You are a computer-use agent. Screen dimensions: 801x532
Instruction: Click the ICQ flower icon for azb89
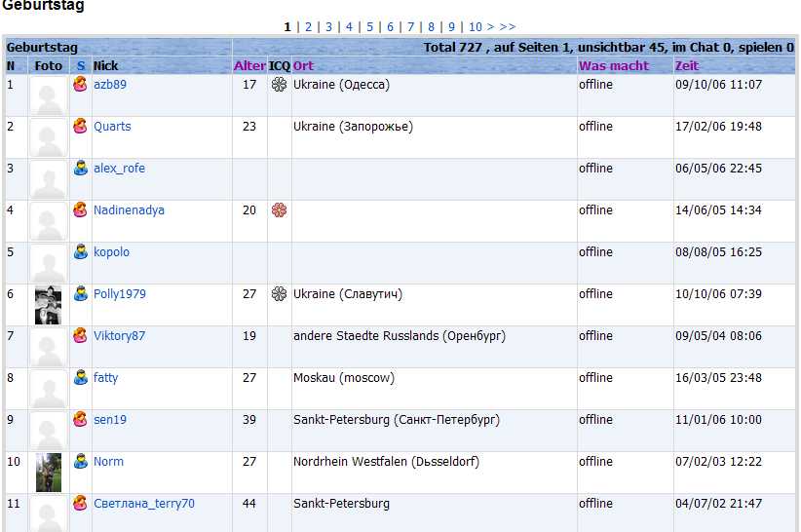[x=279, y=85]
